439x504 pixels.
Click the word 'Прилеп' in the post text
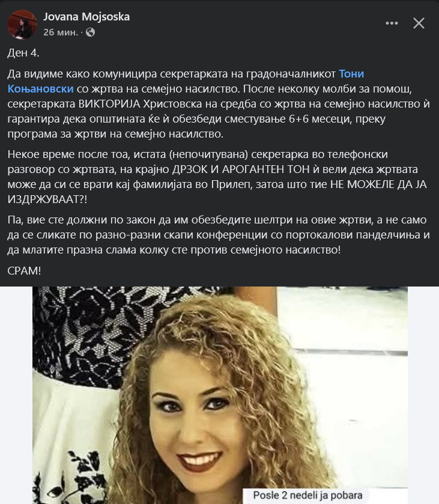(x=231, y=184)
